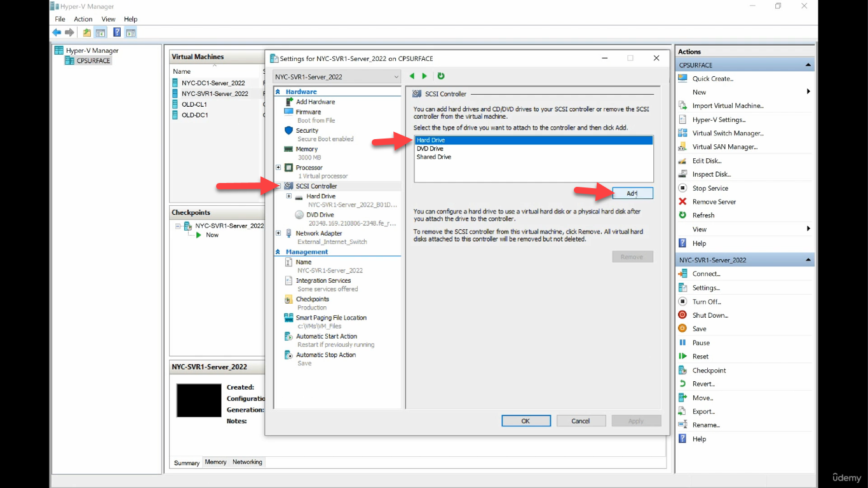Viewport: 868px width, 488px height.
Task: Click Revert action
Action: tap(703, 384)
